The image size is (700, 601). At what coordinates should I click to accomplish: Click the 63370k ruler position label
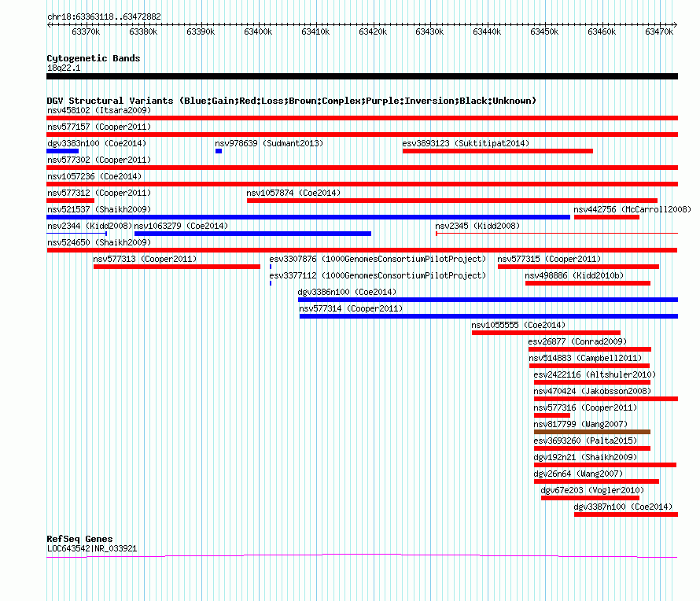(x=86, y=31)
